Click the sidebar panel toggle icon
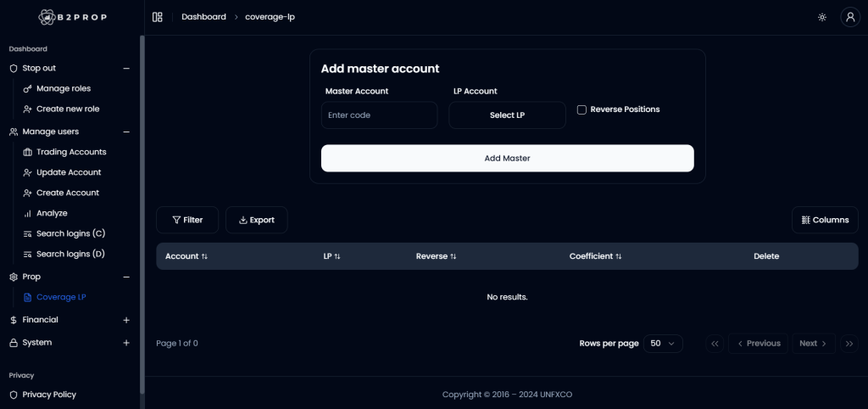 tap(157, 17)
